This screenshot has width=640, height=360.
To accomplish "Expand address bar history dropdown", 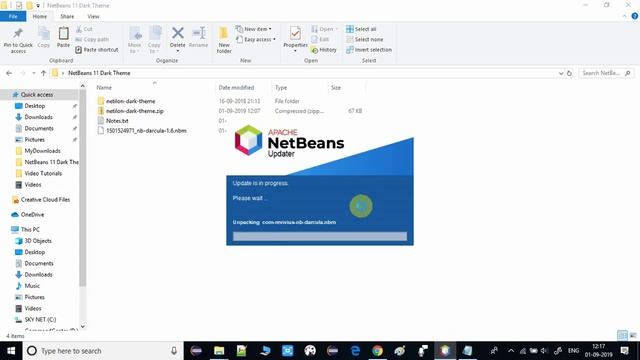I will pyautogui.click(x=561, y=73).
